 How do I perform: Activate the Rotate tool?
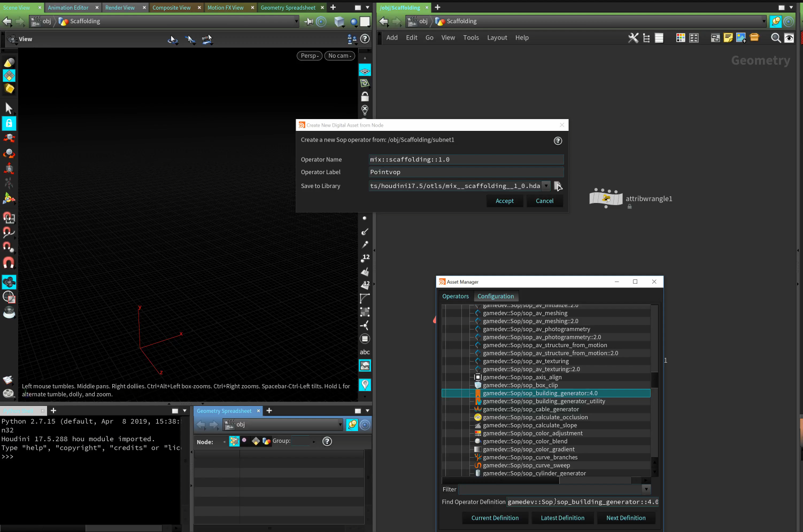pyautogui.click(x=9, y=153)
